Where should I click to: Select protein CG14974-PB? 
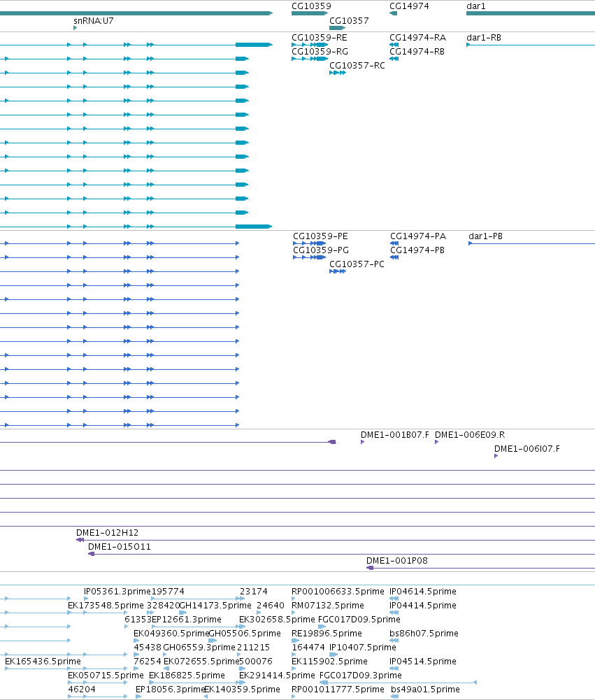(417, 250)
